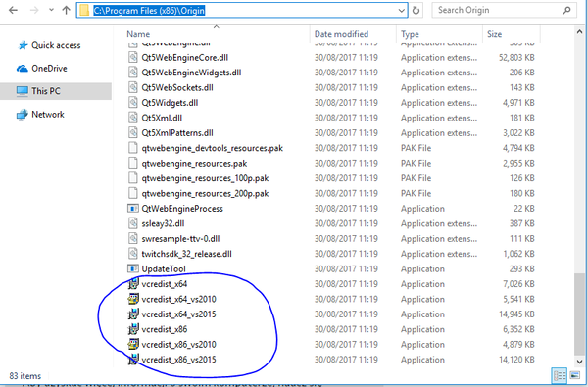Click the Back navigation arrow
The height and width of the screenshot is (387, 588).
pyautogui.click(x=13, y=10)
